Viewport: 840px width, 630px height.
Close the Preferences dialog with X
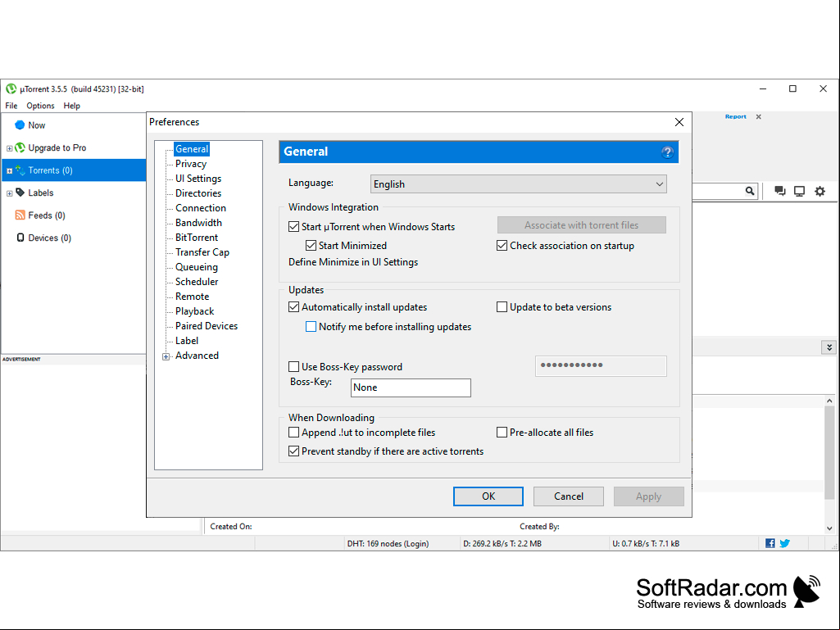pos(679,122)
